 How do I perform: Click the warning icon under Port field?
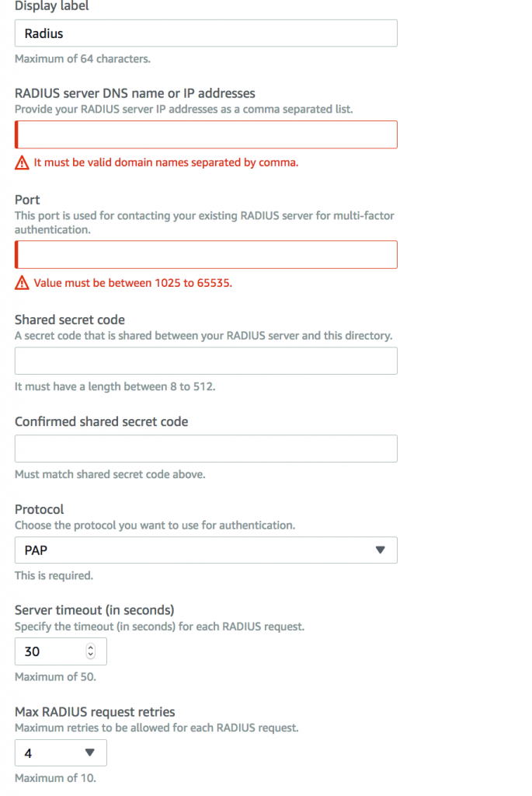(22, 283)
